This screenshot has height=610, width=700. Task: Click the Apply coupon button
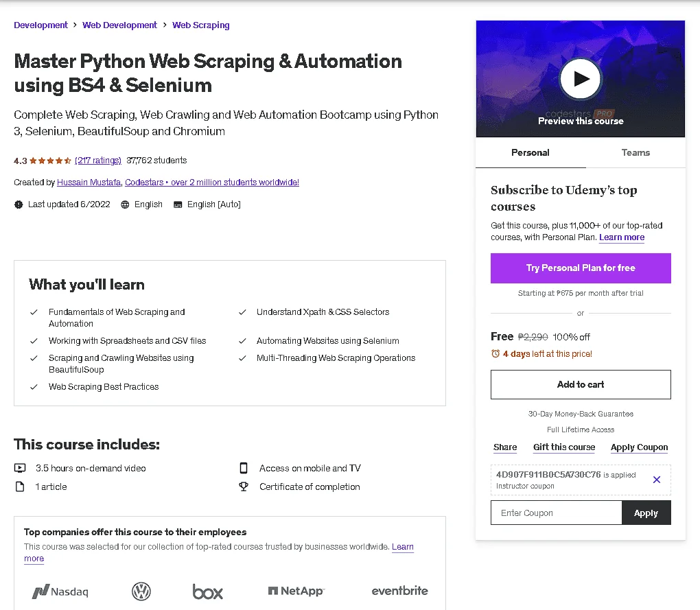(x=646, y=513)
